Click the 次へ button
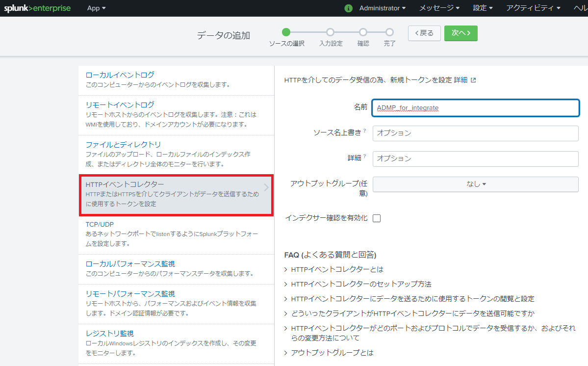The width and height of the screenshot is (588, 366). [460, 33]
